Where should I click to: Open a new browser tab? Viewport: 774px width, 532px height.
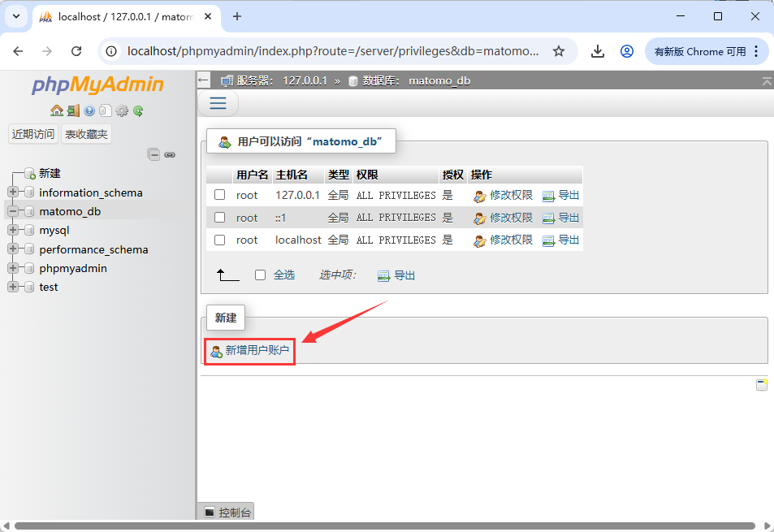click(x=237, y=16)
